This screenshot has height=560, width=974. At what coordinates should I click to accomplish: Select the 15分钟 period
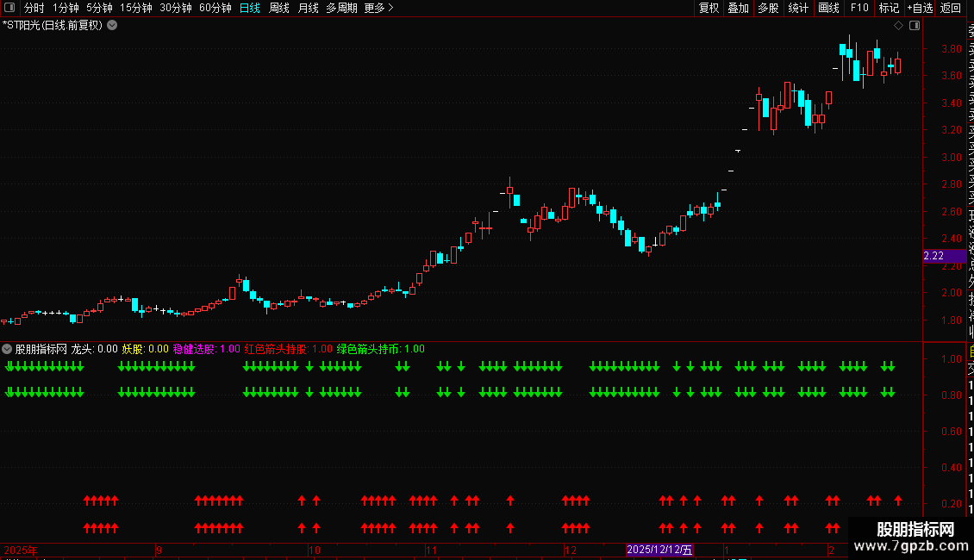point(136,8)
